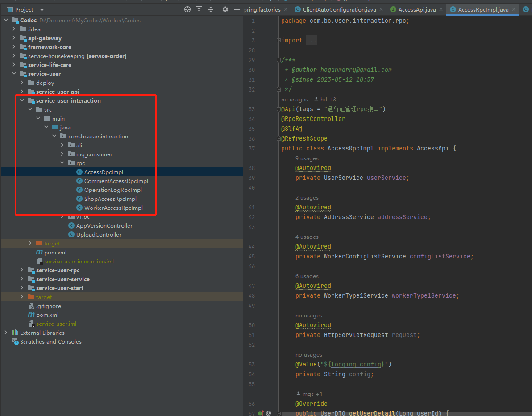Expand the service-user-service module
The width and height of the screenshot is (532, 416).
point(22,279)
